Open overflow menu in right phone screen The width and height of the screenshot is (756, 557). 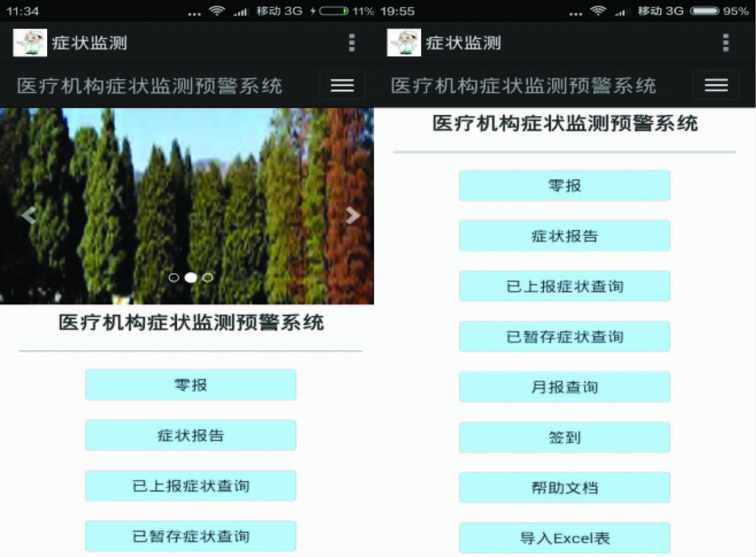point(726,43)
